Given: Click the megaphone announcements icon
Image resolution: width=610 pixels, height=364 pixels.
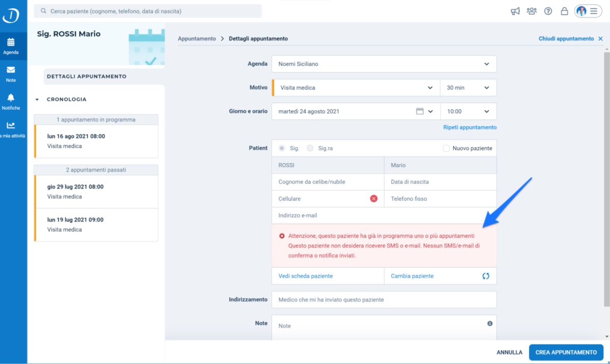Looking at the screenshot, I should click(x=515, y=11).
